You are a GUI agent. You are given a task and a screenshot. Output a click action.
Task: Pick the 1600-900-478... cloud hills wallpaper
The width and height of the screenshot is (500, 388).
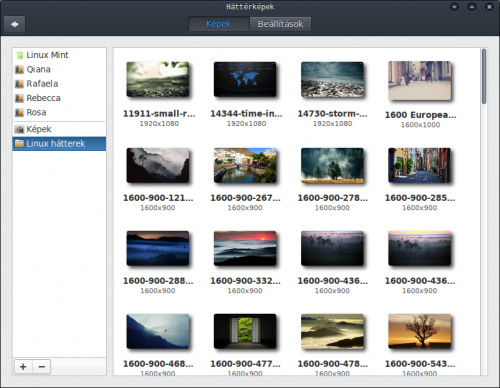332,331
